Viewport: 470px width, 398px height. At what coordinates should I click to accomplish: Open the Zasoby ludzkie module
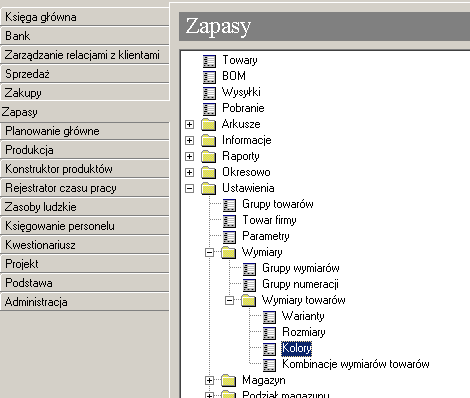pyautogui.click(x=85, y=207)
